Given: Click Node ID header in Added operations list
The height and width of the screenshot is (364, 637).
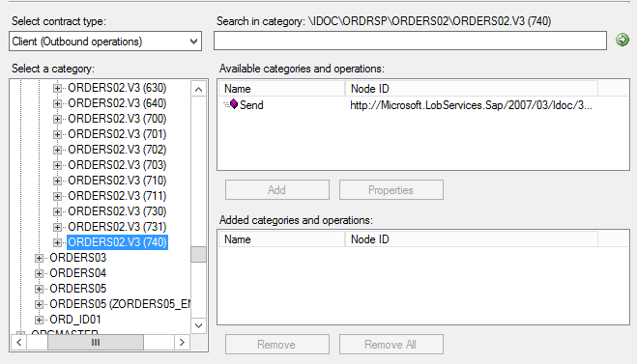Looking at the screenshot, I should tap(472, 239).
